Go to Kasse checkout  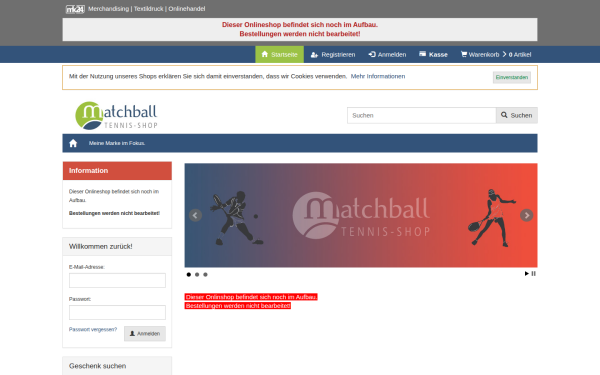point(434,54)
